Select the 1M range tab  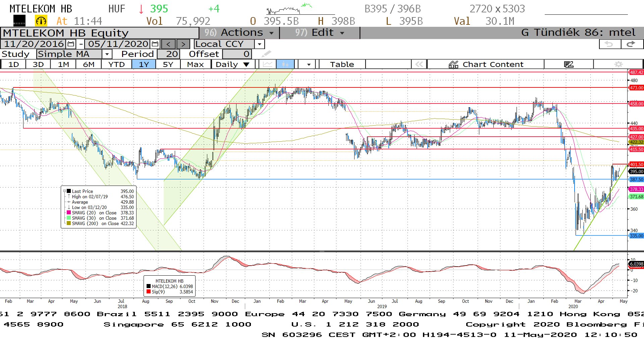click(x=63, y=64)
